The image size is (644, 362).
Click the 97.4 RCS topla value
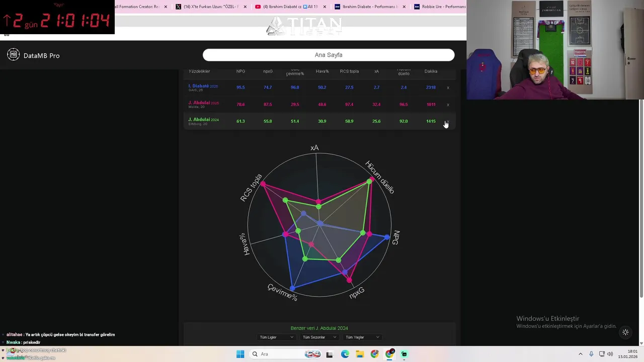[349, 105]
